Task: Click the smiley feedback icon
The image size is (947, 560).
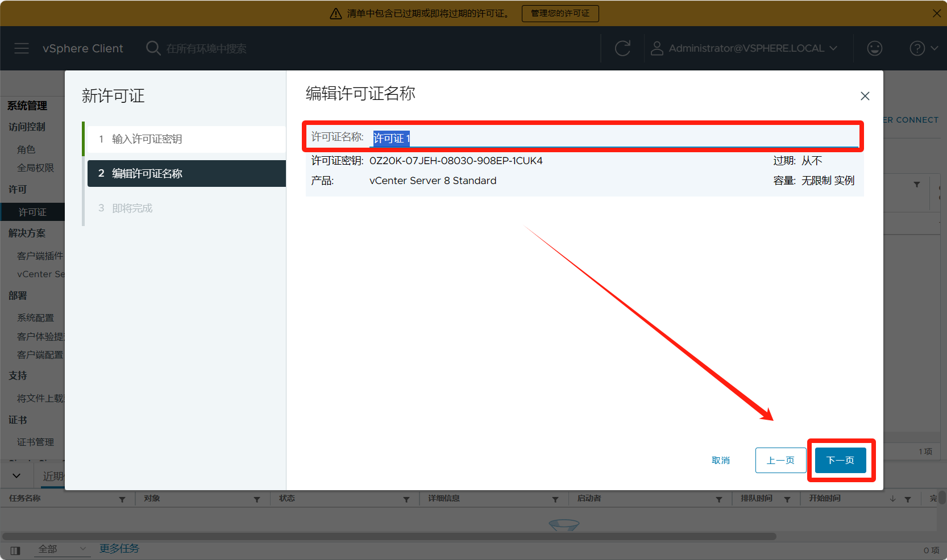Action: (874, 48)
